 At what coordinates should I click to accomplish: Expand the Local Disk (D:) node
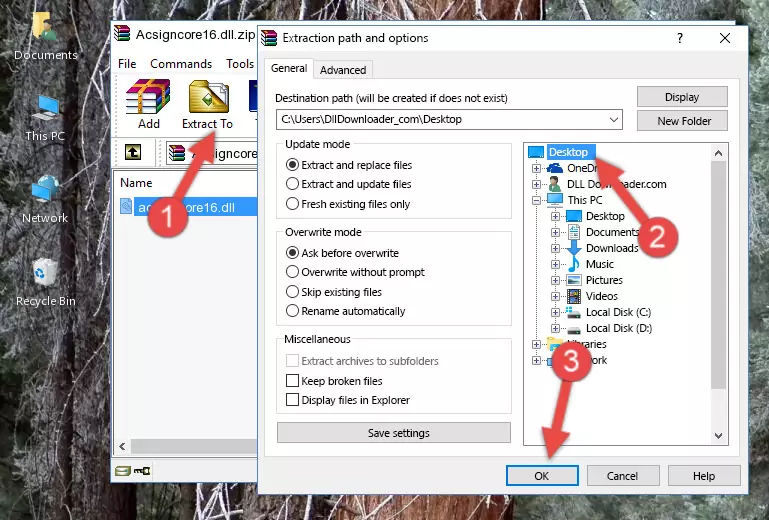click(555, 329)
